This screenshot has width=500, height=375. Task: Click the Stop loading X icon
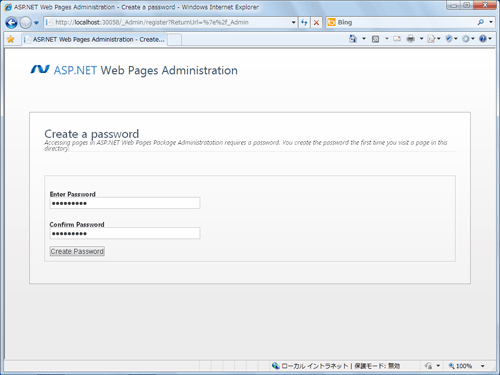tap(316, 22)
